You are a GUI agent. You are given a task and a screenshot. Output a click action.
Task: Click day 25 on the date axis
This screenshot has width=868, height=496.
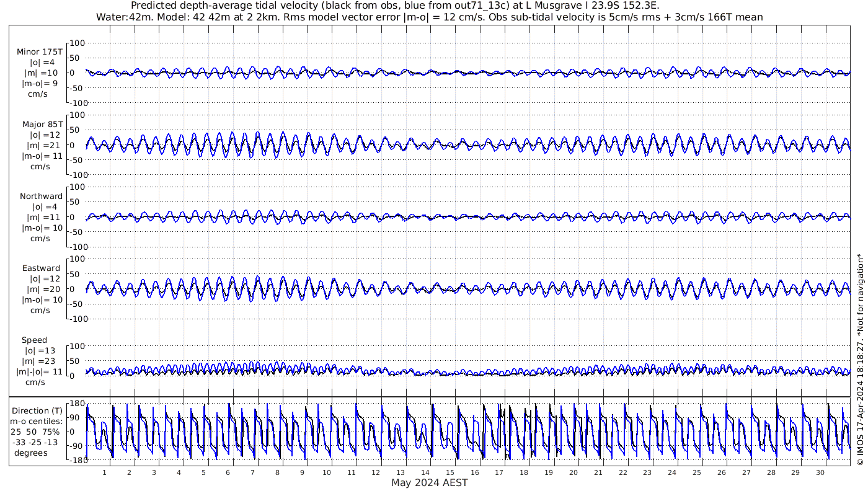click(697, 472)
